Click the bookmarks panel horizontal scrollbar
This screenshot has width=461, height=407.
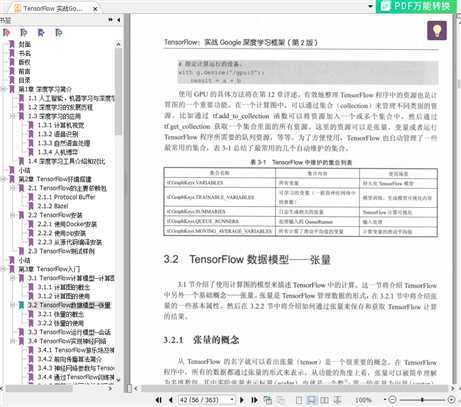pyautogui.click(x=39, y=388)
